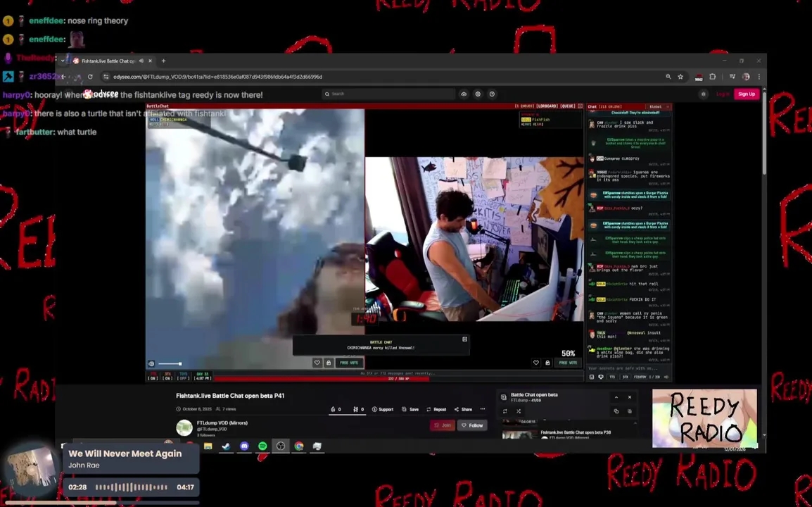Adjust the video volume slider
This screenshot has height=507, width=812.
(x=170, y=363)
